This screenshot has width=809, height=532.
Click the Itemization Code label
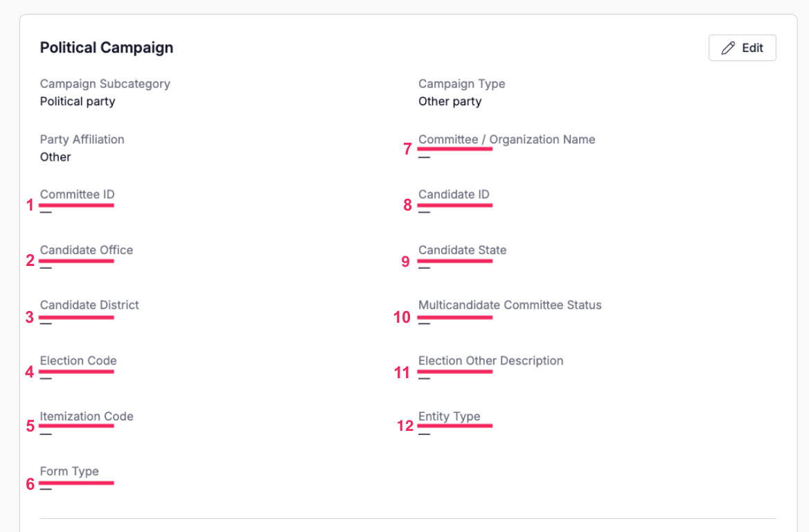coord(87,416)
